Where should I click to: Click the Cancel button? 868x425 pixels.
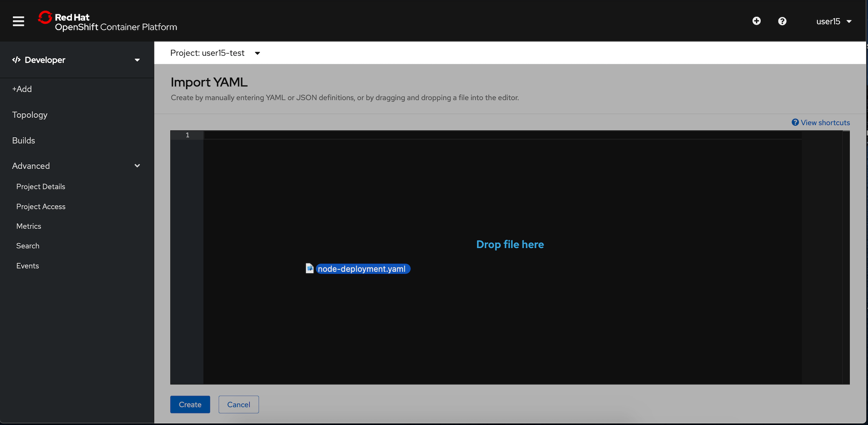[x=238, y=404]
